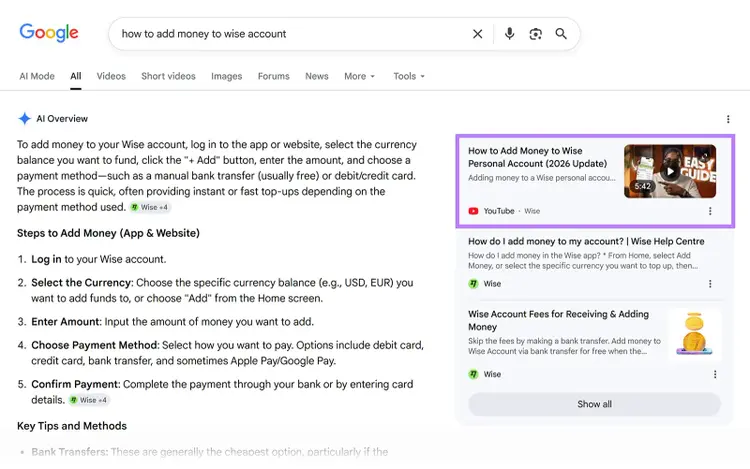The height and width of the screenshot is (469, 750).
Task: Click the 'Select the Currency' step text
Action: pyautogui.click(x=82, y=283)
